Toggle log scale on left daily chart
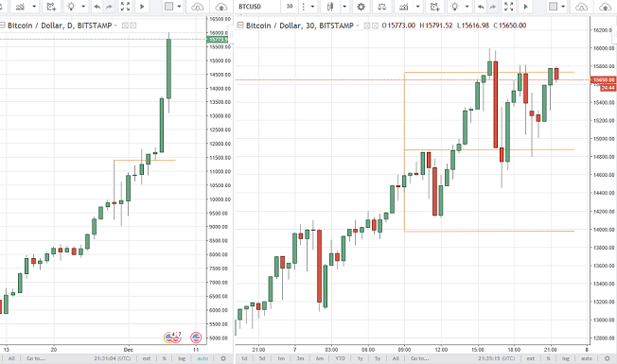 (x=182, y=358)
